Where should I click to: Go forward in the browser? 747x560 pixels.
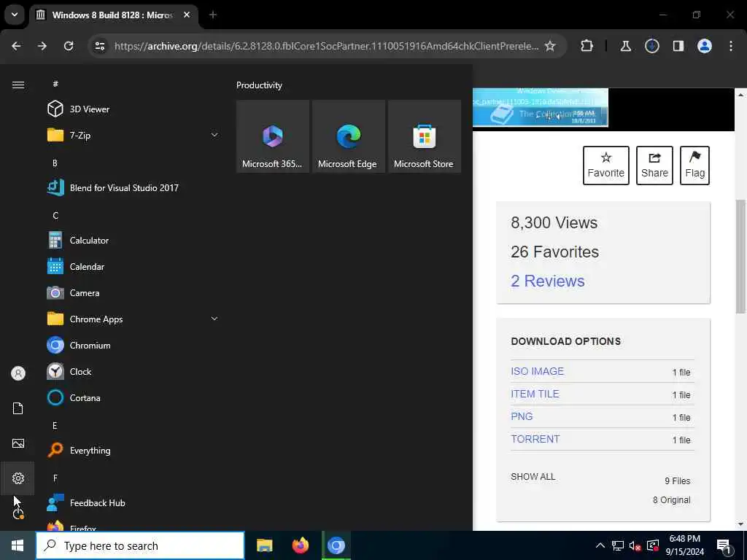click(42, 46)
